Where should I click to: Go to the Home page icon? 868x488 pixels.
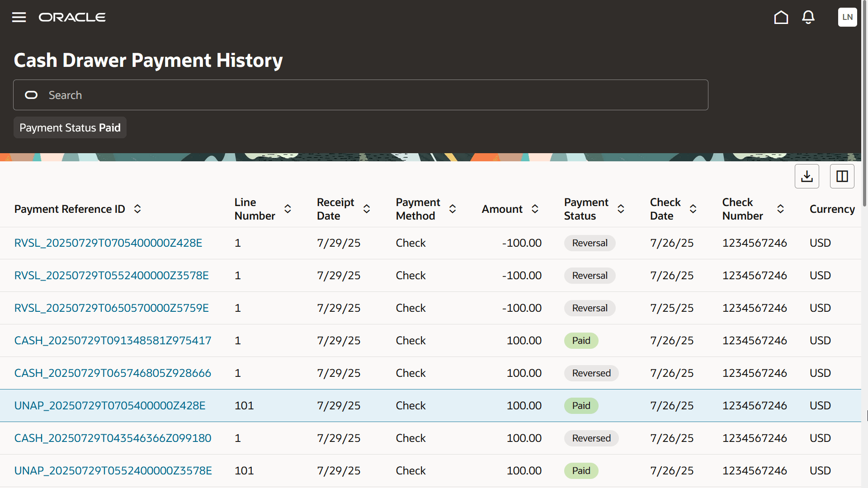781,17
